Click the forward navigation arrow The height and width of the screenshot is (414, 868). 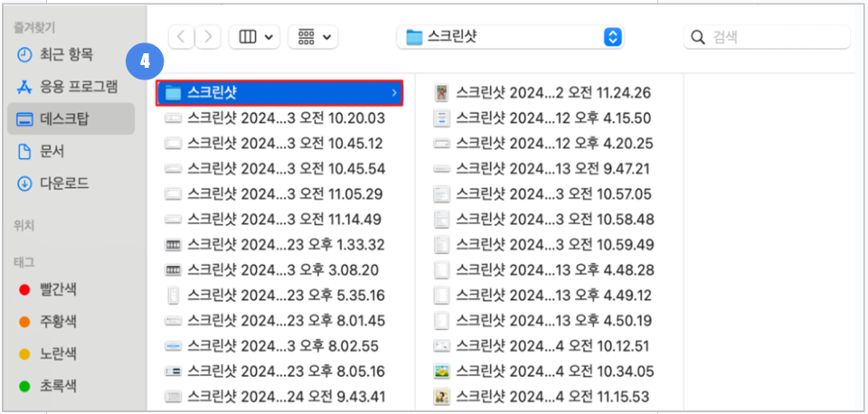click(209, 37)
